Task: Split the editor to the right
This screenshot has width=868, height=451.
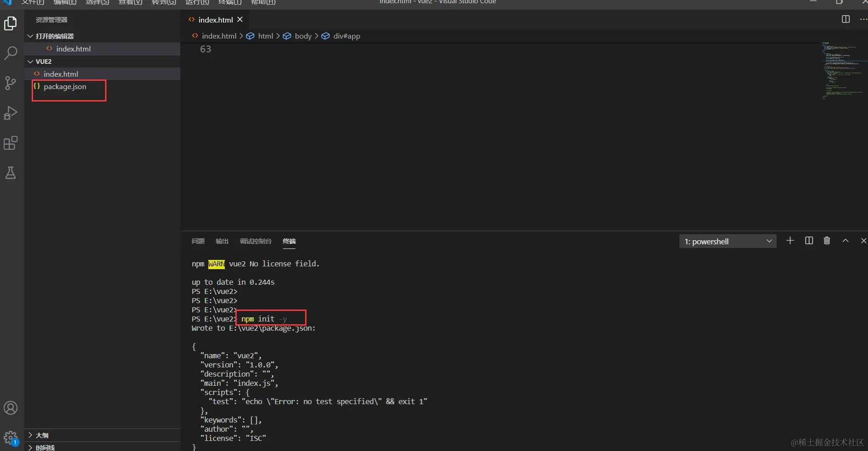Action: 846,19
